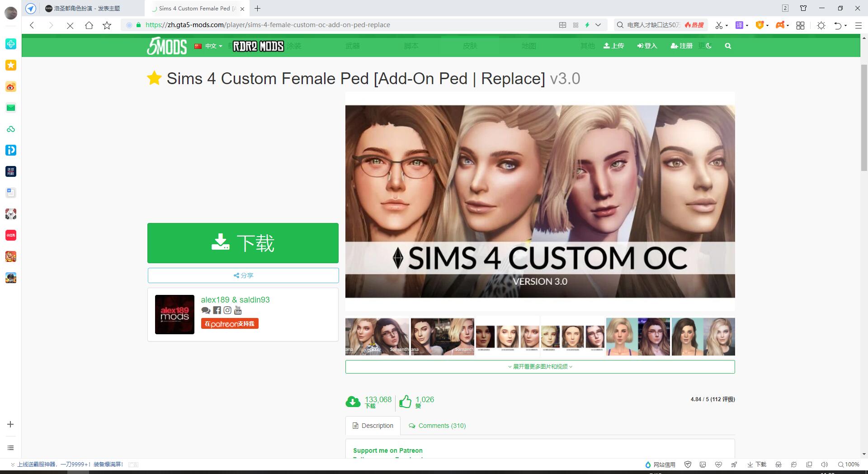Viewport: 868px width, 474px height.
Task: Stop page loading with X button
Action: point(70,26)
